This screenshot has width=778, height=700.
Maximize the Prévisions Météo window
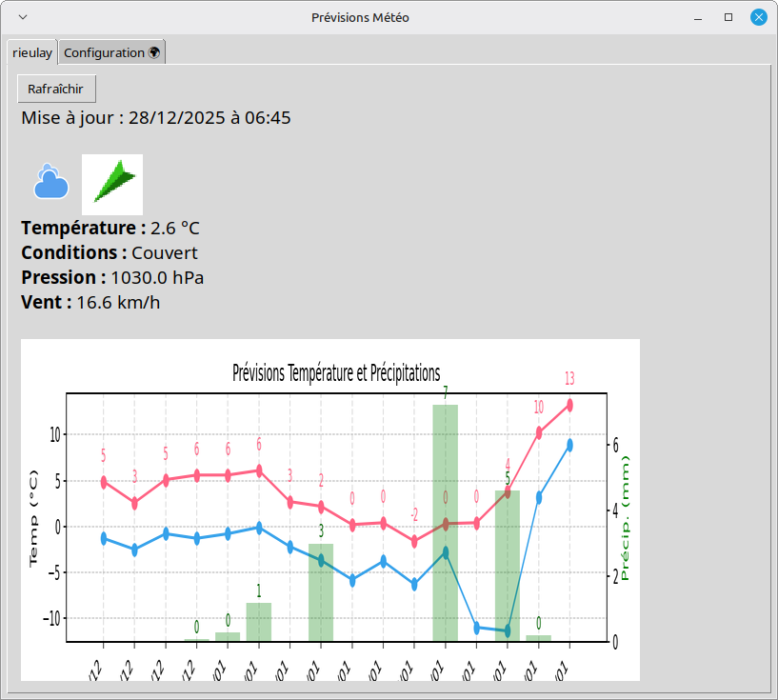(728, 17)
